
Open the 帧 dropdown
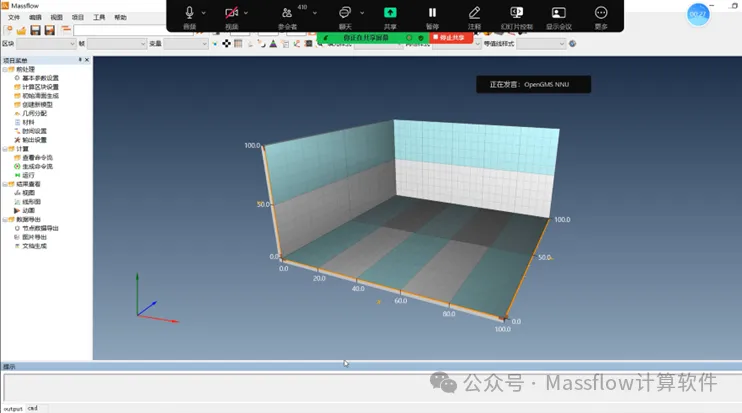coord(117,44)
